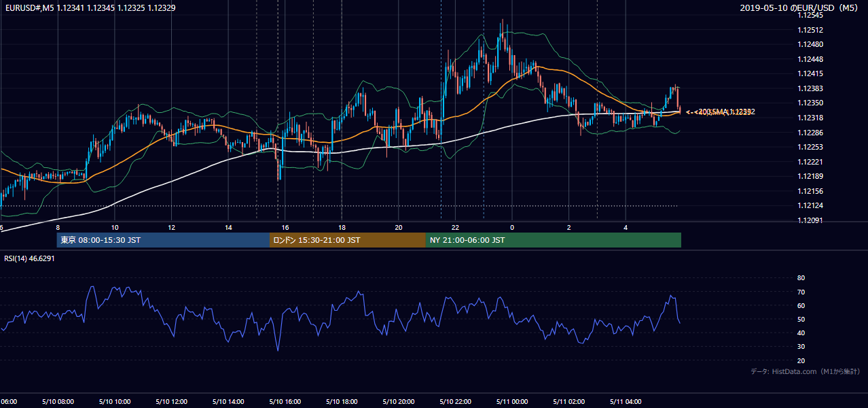868x408 pixels.
Task: Click RSI scale value 40
Action: 801,333
